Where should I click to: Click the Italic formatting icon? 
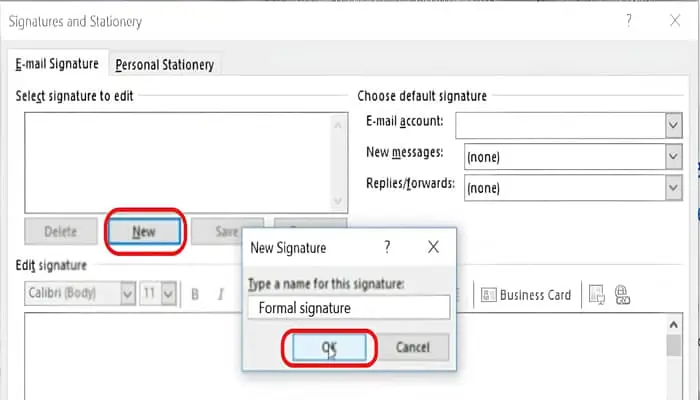pyautogui.click(x=220, y=294)
